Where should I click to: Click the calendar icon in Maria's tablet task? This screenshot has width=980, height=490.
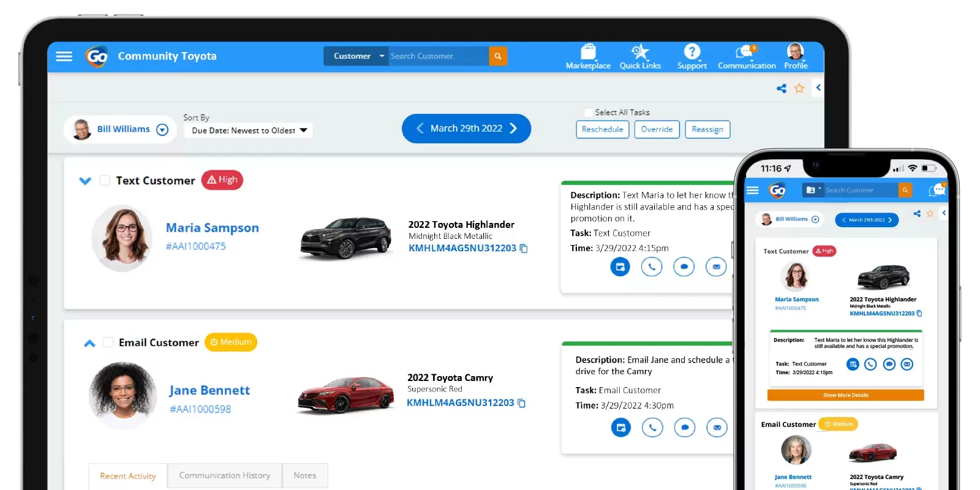[620, 266]
